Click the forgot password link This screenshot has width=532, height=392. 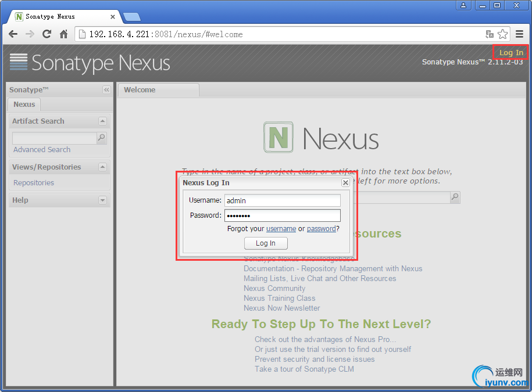(322, 229)
